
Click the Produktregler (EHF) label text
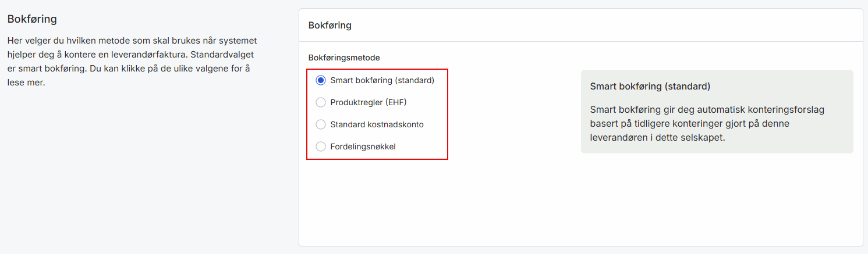[x=368, y=102]
